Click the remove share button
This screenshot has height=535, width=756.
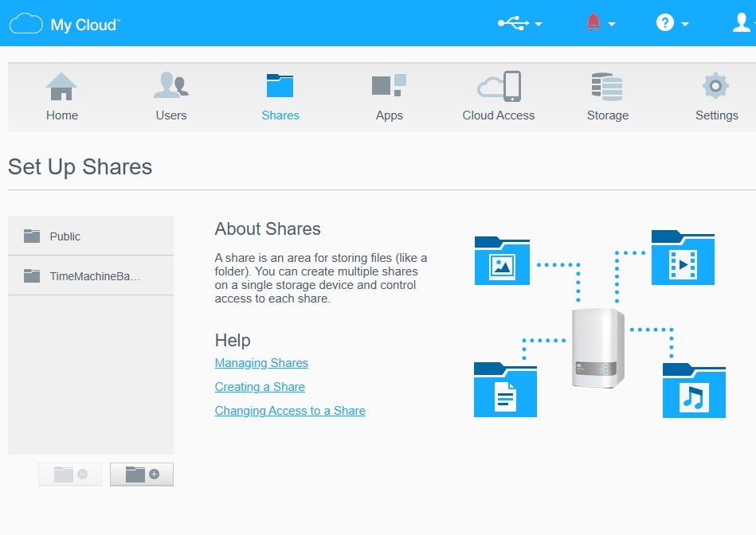pyautogui.click(x=70, y=474)
